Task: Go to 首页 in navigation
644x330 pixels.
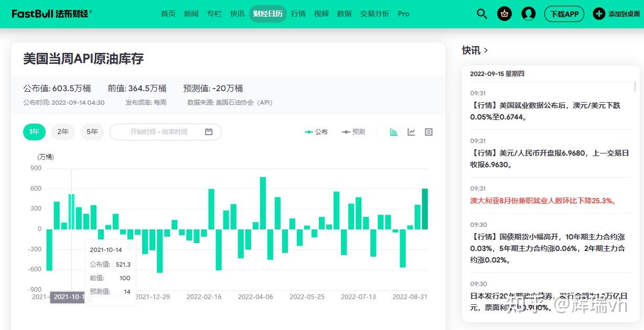Action: [x=168, y=14]
